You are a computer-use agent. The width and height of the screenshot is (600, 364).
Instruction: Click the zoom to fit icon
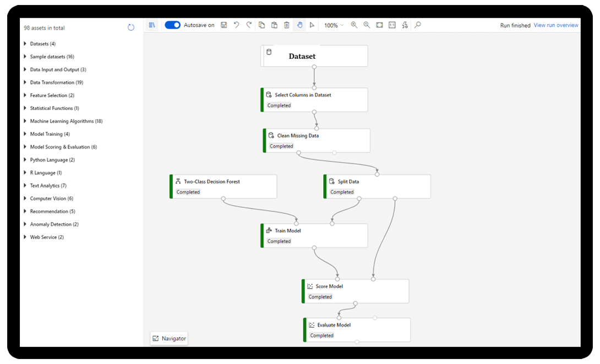tap(379, 25)
